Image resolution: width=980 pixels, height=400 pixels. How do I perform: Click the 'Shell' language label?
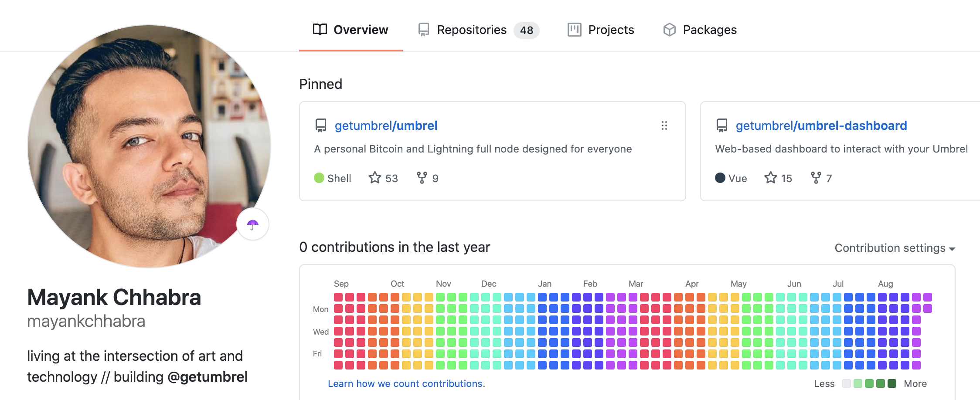339,178
